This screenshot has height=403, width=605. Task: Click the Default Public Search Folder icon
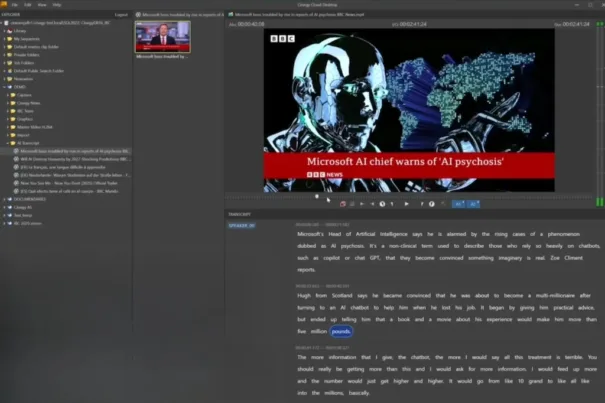coord(10,71)
